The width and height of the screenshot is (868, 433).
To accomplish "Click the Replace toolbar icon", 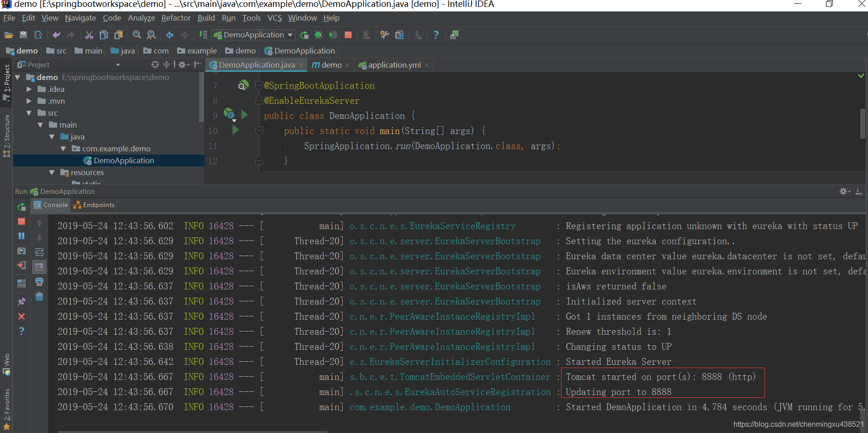I will pos(151,35).
